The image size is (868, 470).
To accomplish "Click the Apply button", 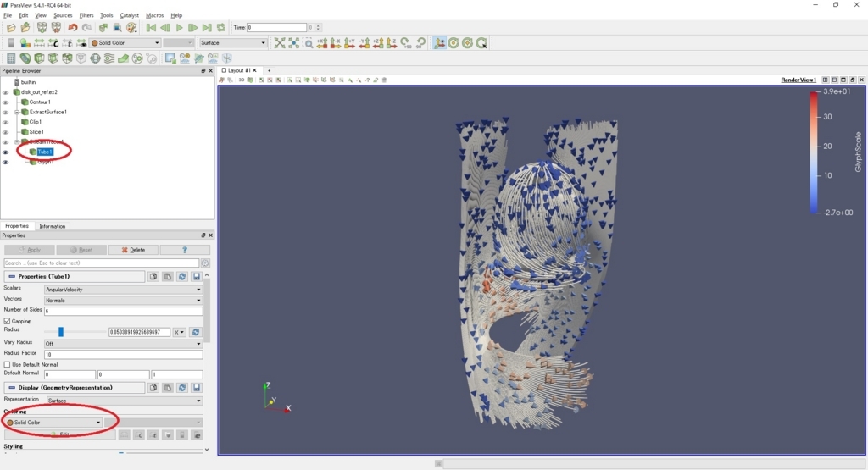I will 30,250.
